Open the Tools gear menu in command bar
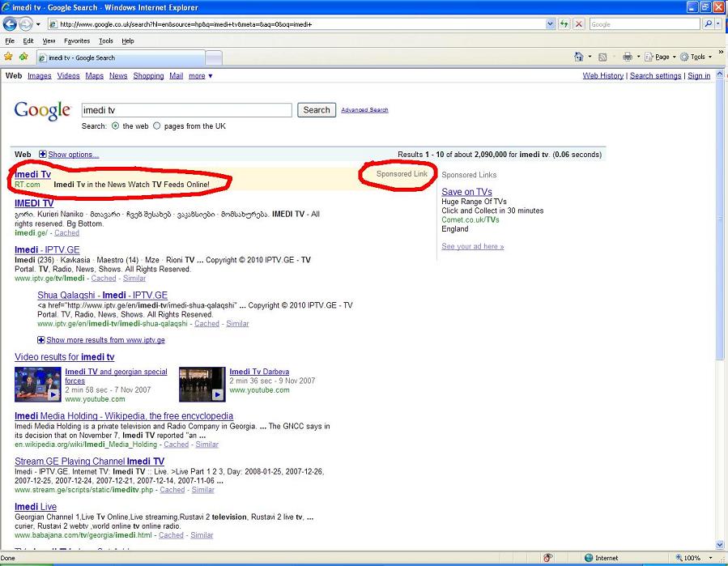Screen dimensions: 728x566 tap(696, 57)
